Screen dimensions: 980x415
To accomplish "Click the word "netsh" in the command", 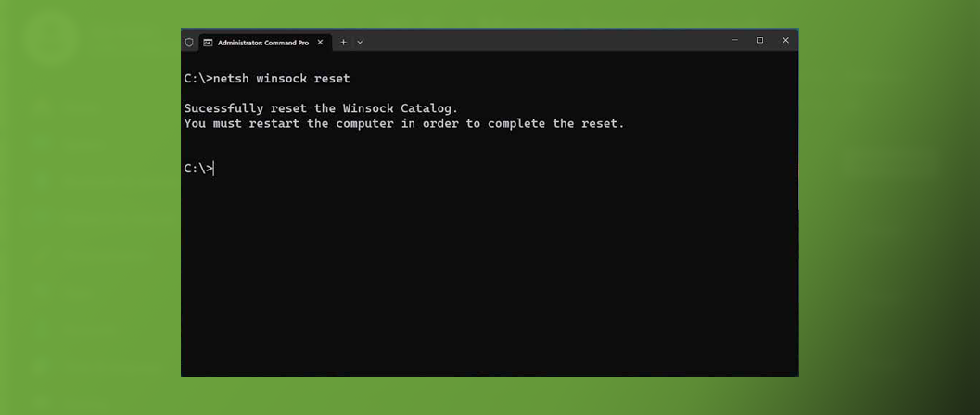I will pyautogui.click(x=231, y=79).
